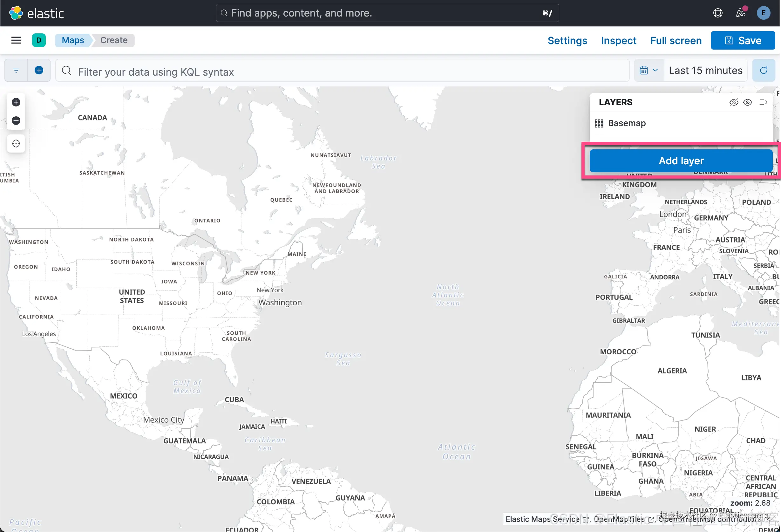Screen dimensions: 781x532
Task: Open the map tools crosshair icon
Action: point(16,144)
